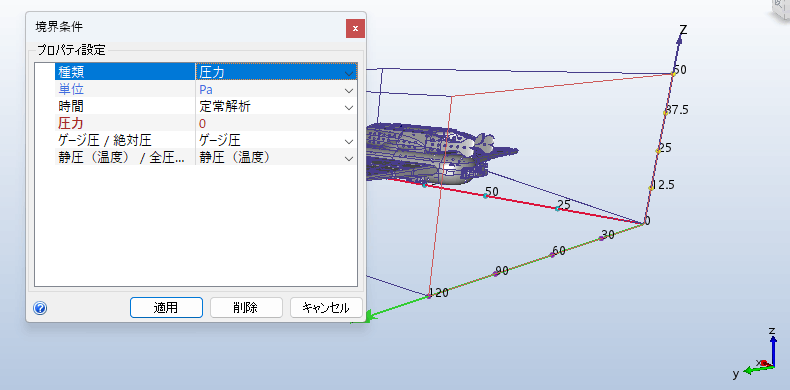Click the 削除 button
This screenshot has width=790, height=390.
tap(246, 307)
